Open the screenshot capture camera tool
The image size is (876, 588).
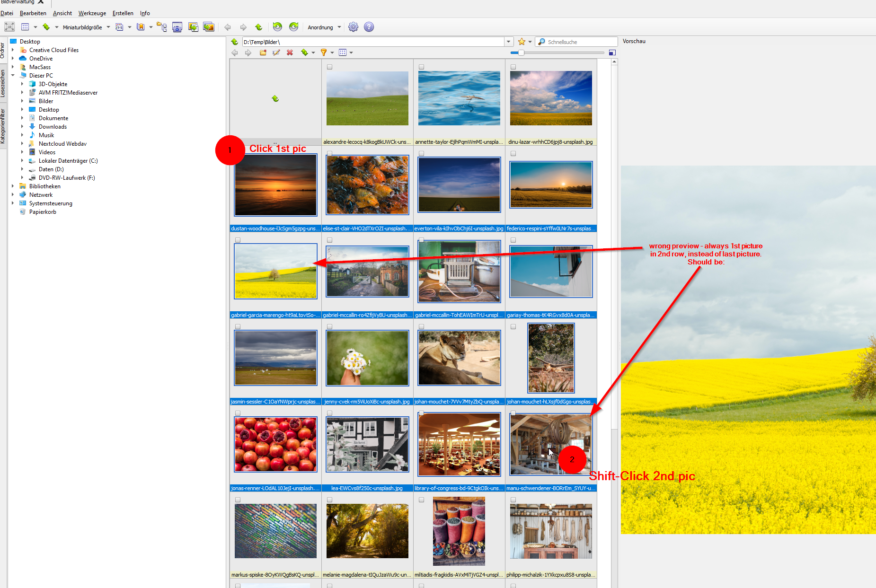[177, 27]
